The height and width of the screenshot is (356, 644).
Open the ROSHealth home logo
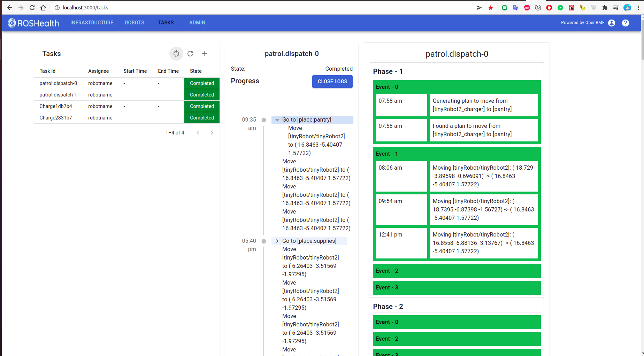33,23
